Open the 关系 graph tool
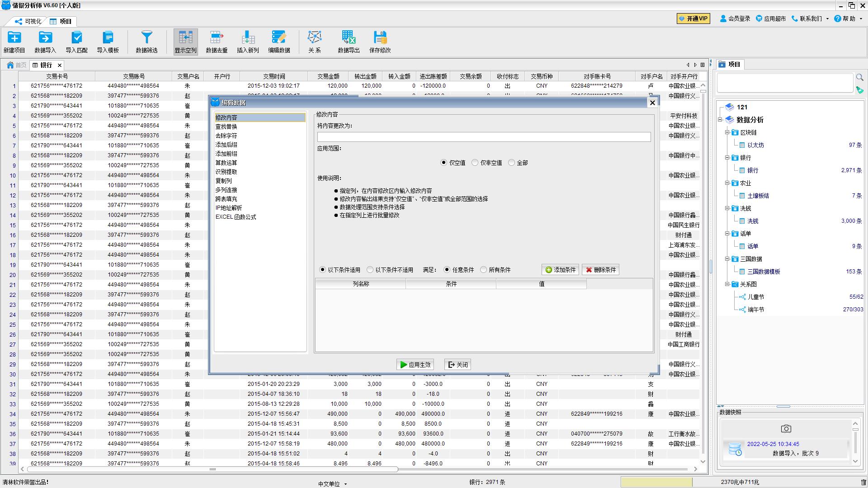This screenshot has width=868, height=488. [315, 42]
